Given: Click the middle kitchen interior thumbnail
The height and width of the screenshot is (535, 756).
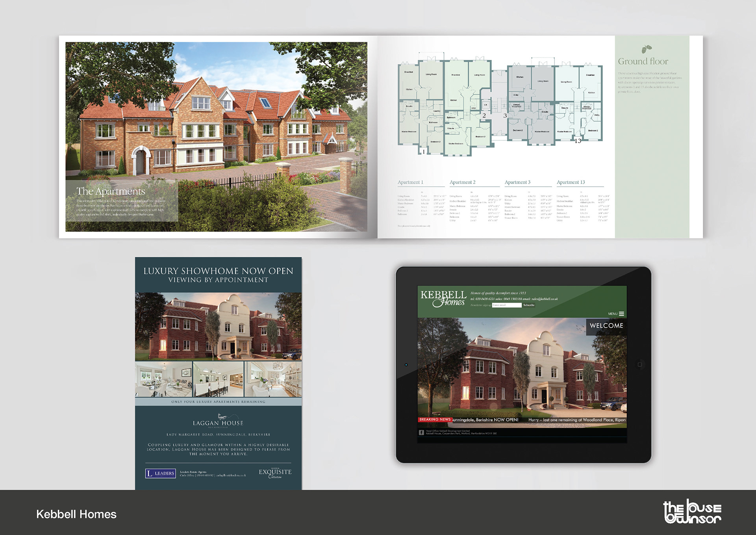Looking at the screenshot, I should (218, 379).
